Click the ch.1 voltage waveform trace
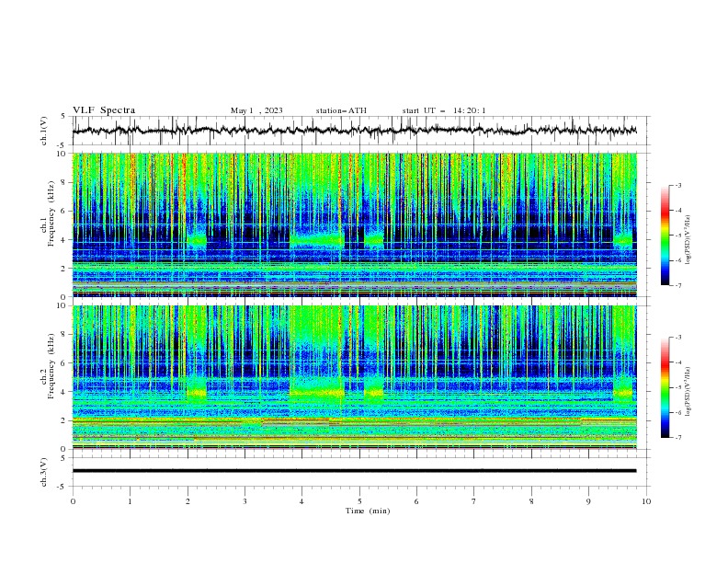 pyautogui.click(x=354, y=131)
